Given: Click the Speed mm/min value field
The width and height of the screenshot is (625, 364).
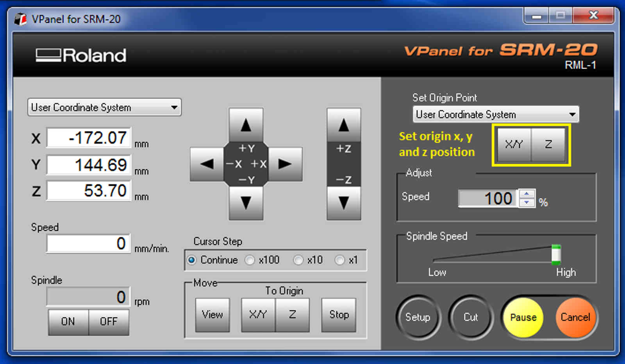Looking at the screenshot, I should (x=89, y=244).
